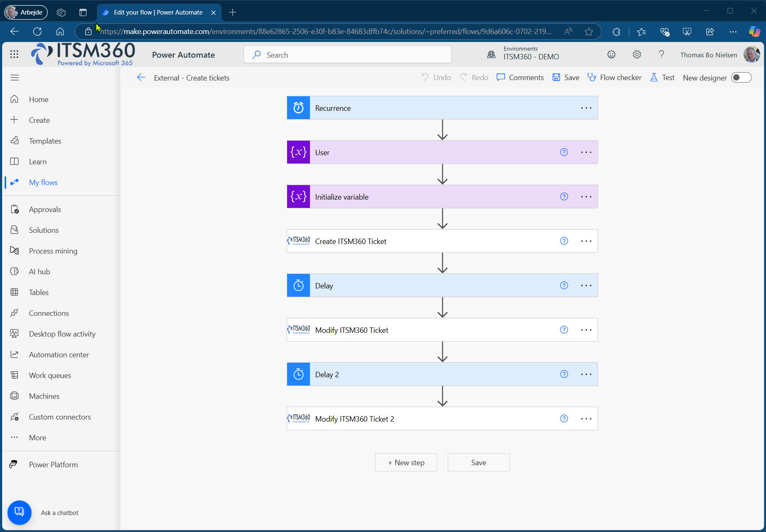Open the Flow checker
The image size is (766, 532).
[615, 78]
